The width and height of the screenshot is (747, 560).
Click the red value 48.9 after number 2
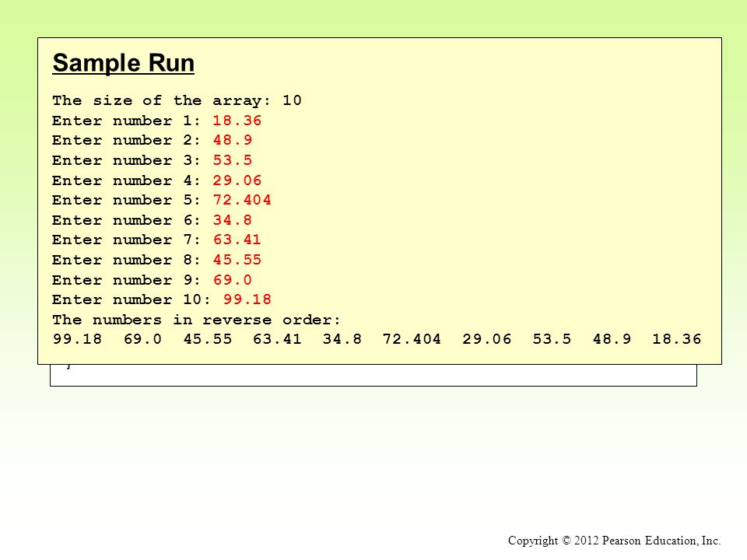click(x=233, y=140)
